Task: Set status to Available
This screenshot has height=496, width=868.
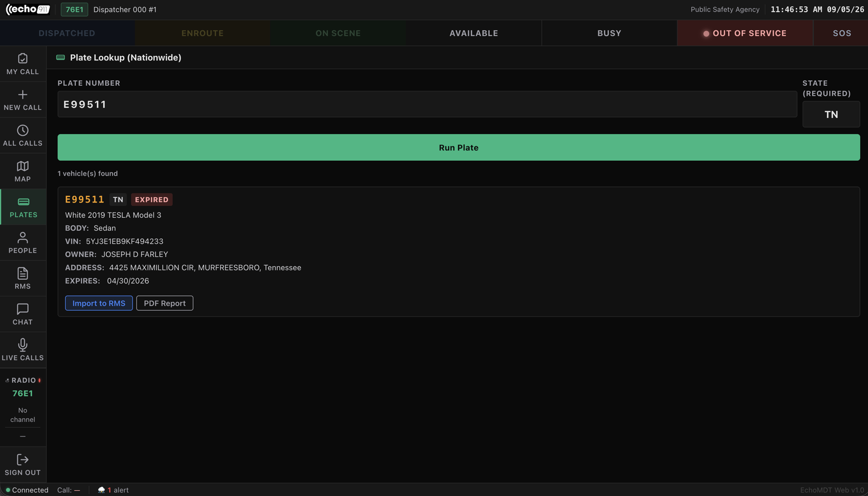Action: (x=474, y=33)
